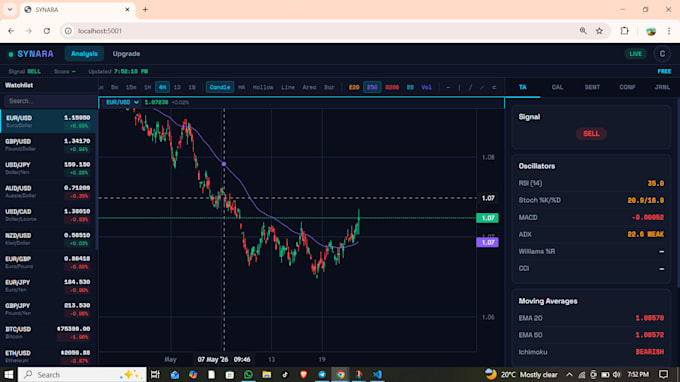Viewport: 680px width, 382px height.
Task: Select EUR/GBP in the watchlist
Action: [x=48, y=262]
